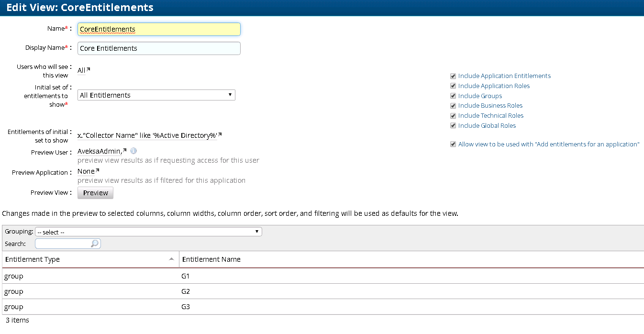Viewport: 644px width, 334px height.
Task: Click the pop-out icon after the Collector Name filter
Action: pos(220,134)
